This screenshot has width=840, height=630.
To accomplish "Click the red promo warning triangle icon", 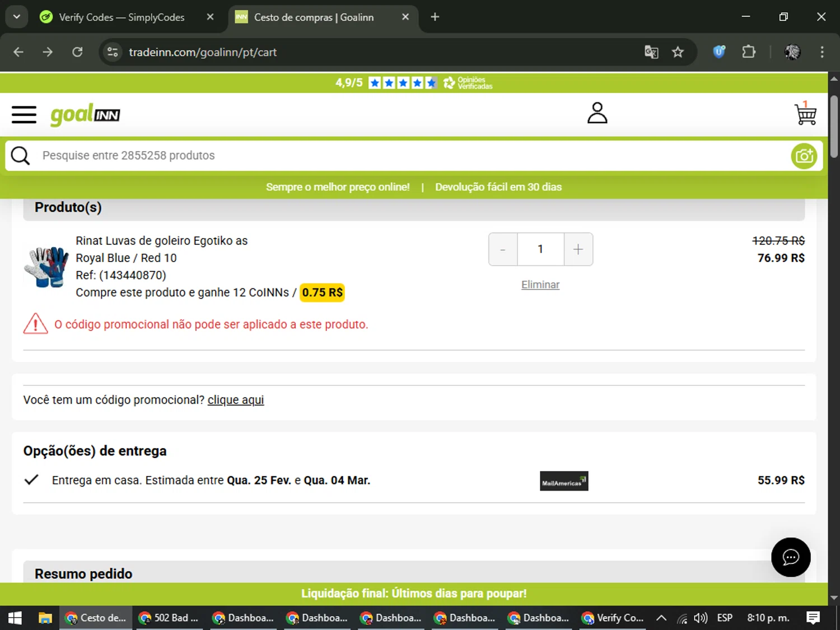I will tap(35, 324).
